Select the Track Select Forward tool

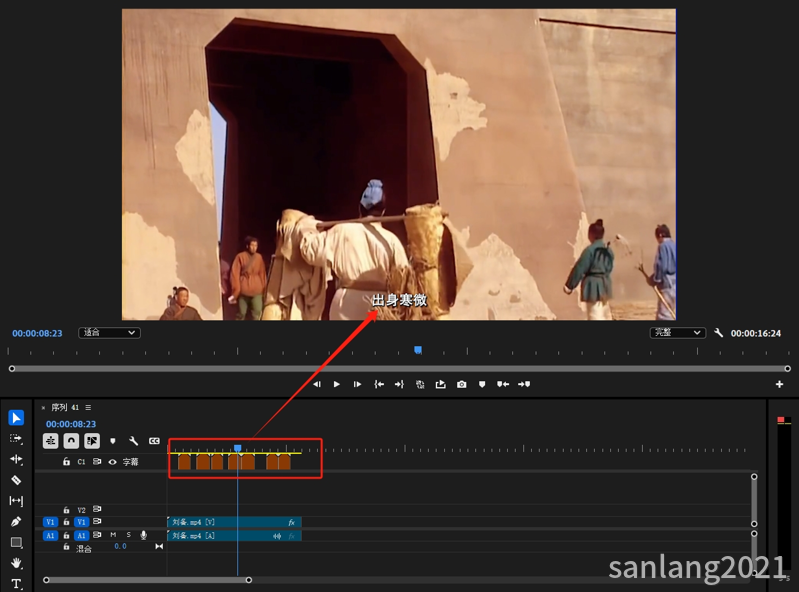click(16, 439)
